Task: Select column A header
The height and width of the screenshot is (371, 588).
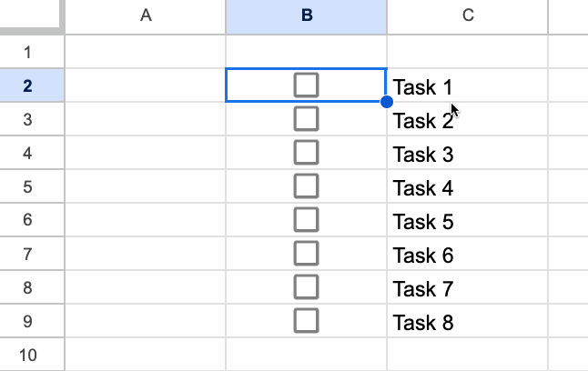Action: pyautogui.click(x=146, y=16)
